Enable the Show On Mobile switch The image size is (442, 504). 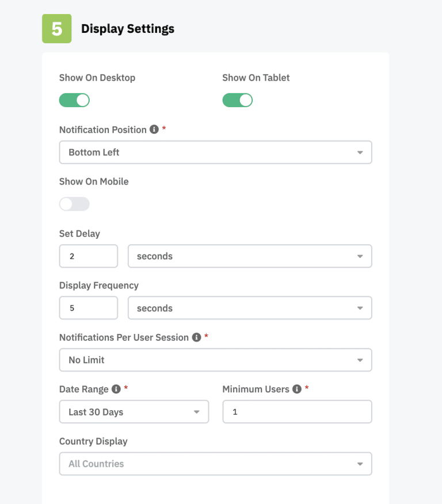pos(74,204)
